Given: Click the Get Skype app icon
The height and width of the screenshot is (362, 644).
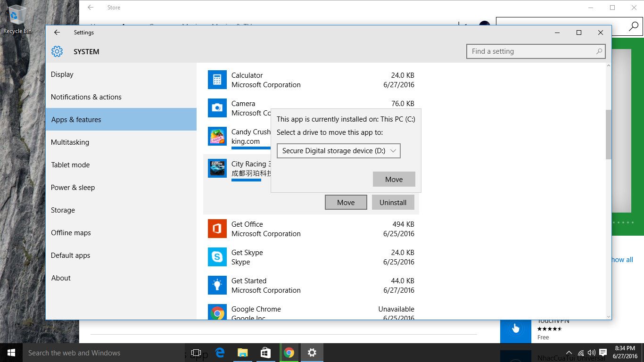Looking at the screenshot, I should [217, 257].
